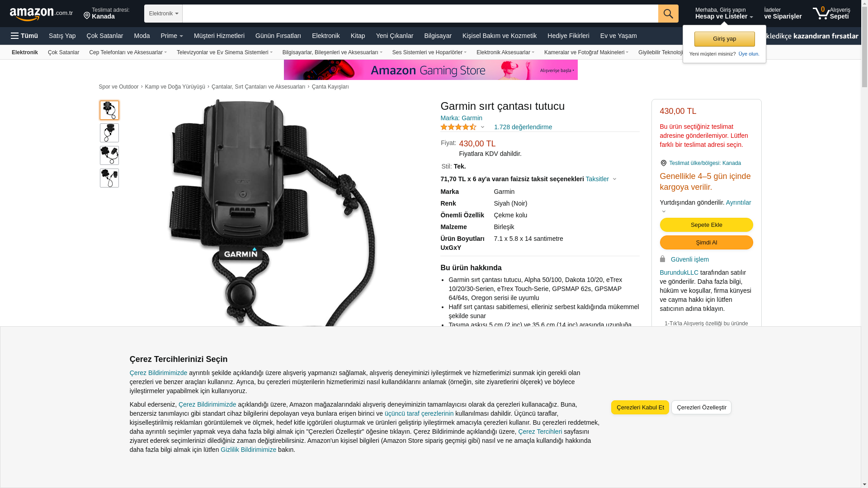
Task: Open the Elektronik search category dropdown
Action: [x=163, y=14]
